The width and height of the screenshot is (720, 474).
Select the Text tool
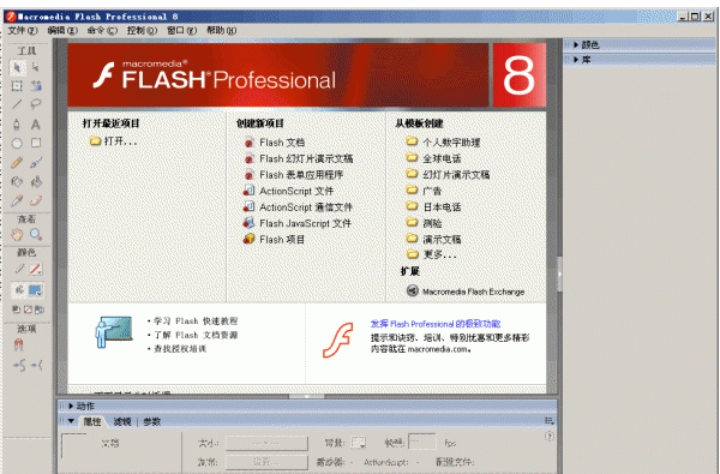click(36, 124)
